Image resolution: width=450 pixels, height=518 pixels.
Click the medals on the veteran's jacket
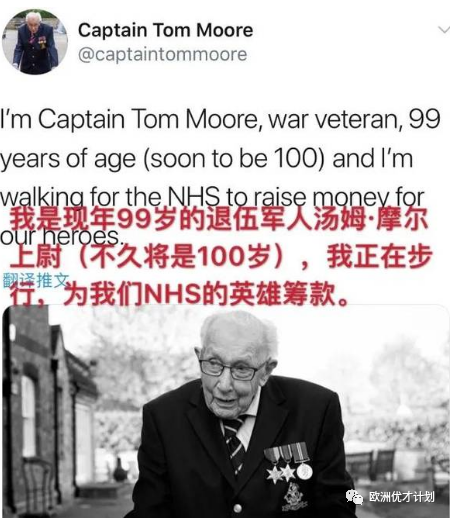tap(288, 463)
